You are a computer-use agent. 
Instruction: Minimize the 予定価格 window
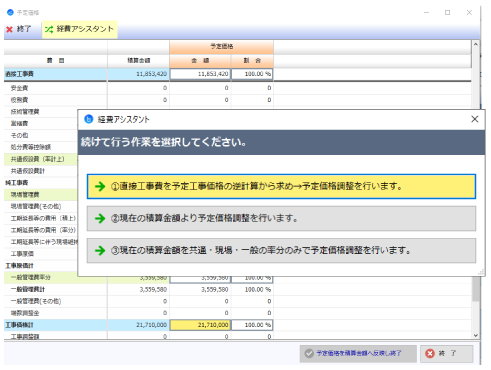pyautogui.click(x=426, y=13)
